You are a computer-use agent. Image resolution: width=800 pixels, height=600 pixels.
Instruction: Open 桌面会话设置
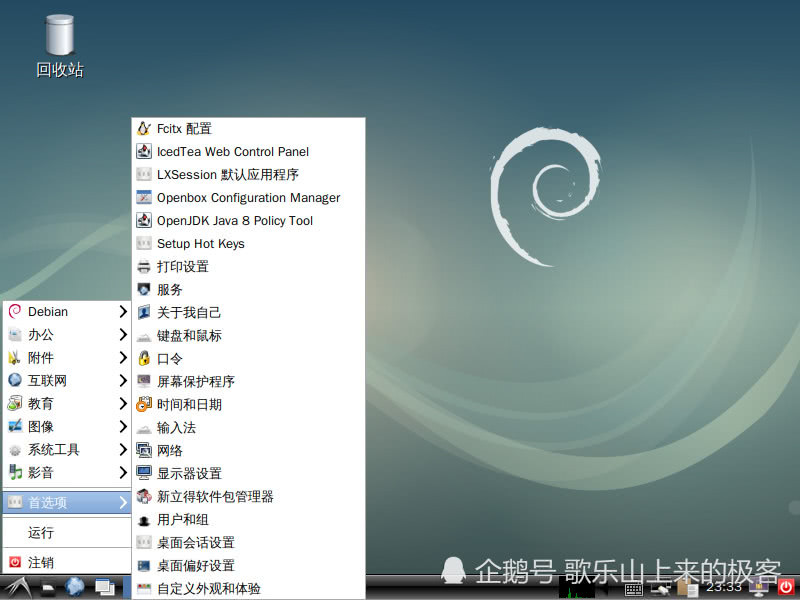(248, 542)
